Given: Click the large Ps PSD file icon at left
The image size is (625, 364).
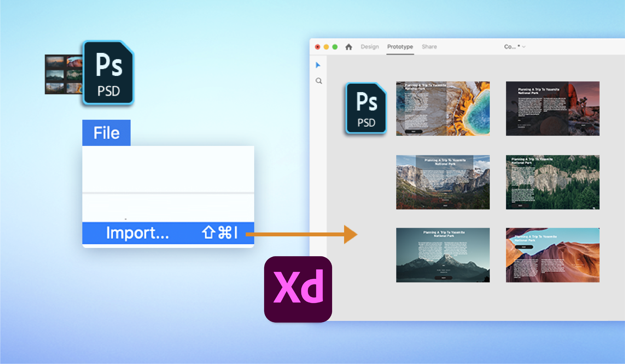Looking at the screenshot, I should 108,72.
